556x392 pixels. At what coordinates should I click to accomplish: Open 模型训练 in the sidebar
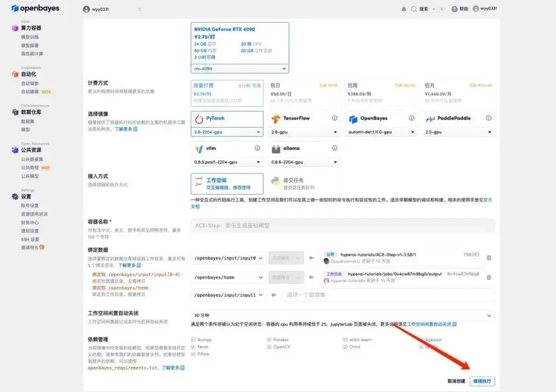[x=30, y=37]
